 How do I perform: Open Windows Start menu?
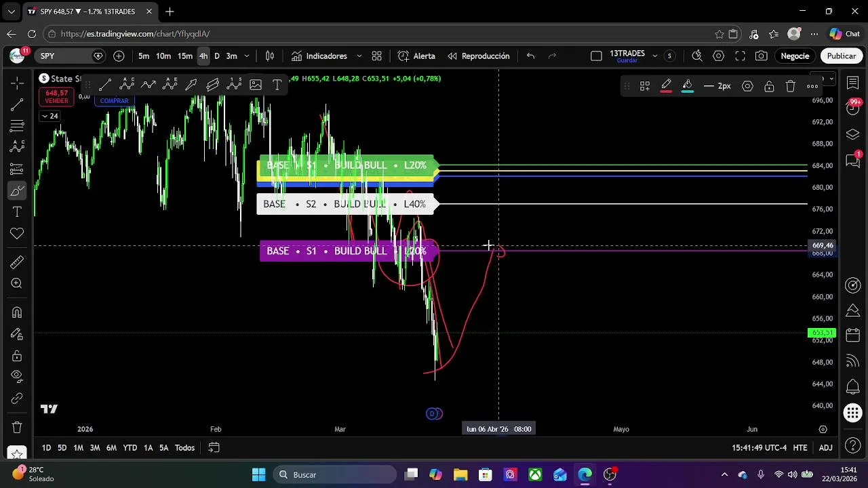point(259,474)
